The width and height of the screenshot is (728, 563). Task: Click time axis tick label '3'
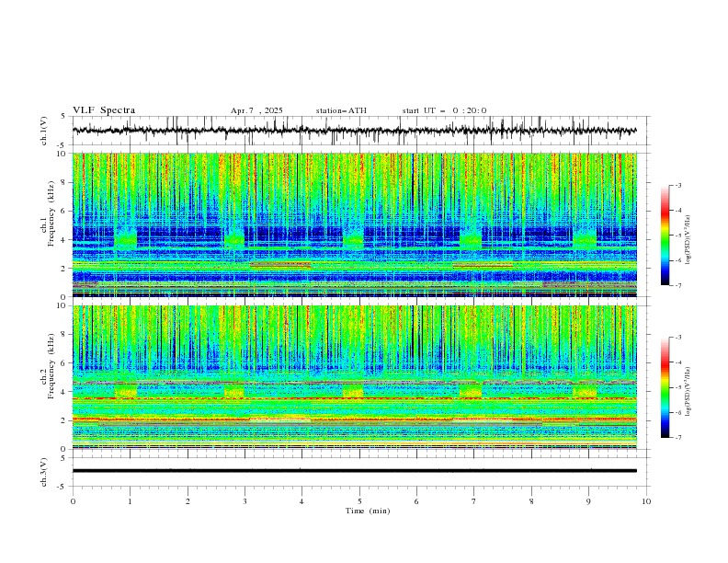245,501
